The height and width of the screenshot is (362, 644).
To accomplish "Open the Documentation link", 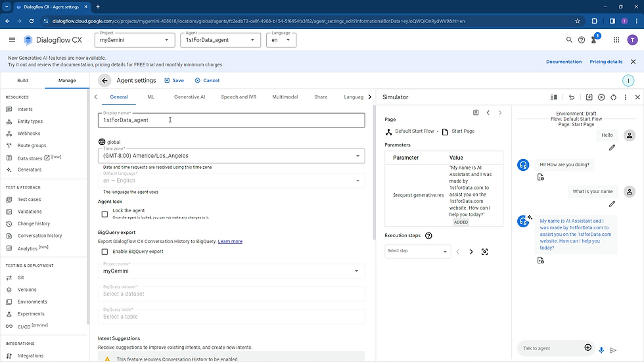I will pos(564,62).
